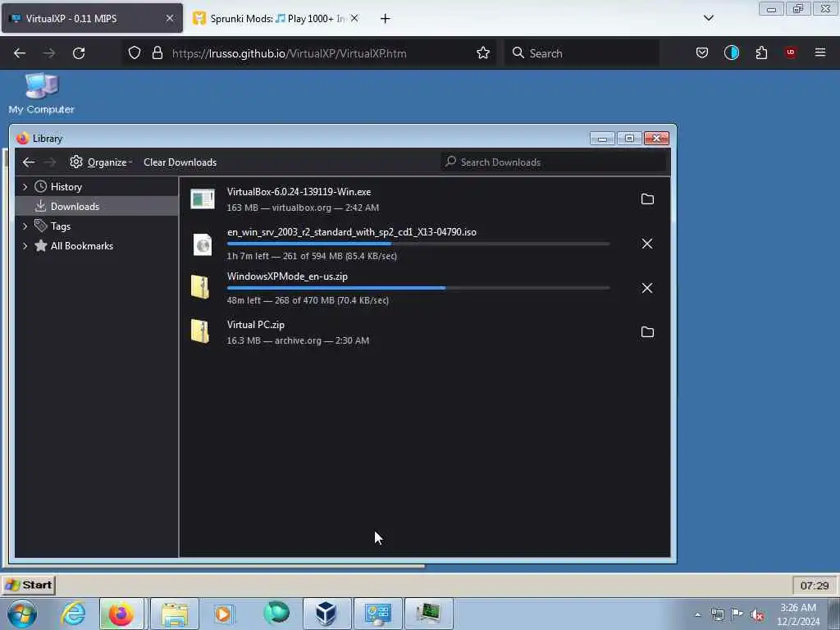This screenshot has height=630, width=840.
Task: Select the VirtualBox-6.0.24-139119-Win.exe entry
Action: [423, 199]
